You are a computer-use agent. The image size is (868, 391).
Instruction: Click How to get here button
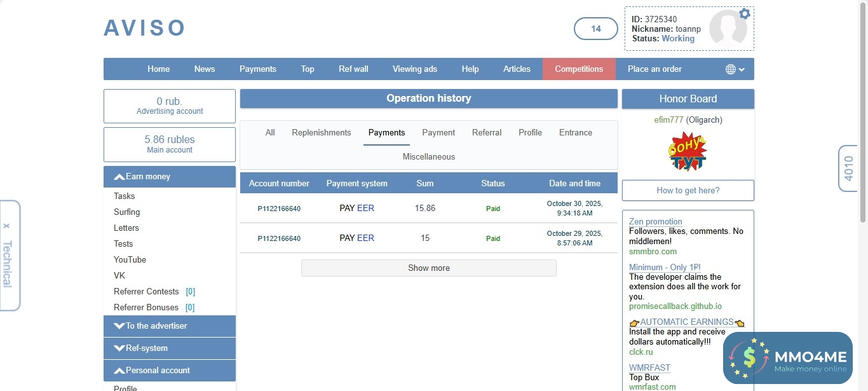(688, 191)
